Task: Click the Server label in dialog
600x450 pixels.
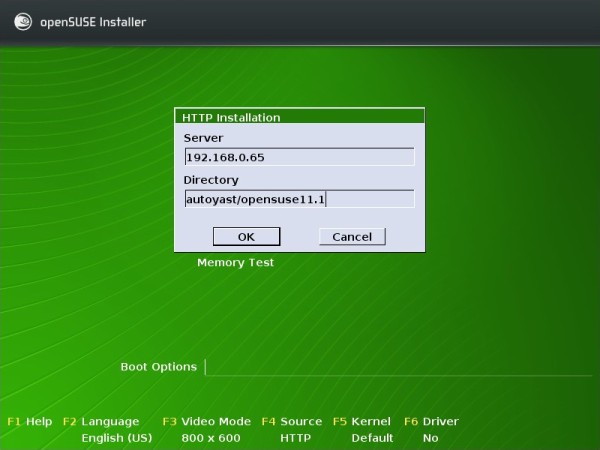Action: coord(203,138)
